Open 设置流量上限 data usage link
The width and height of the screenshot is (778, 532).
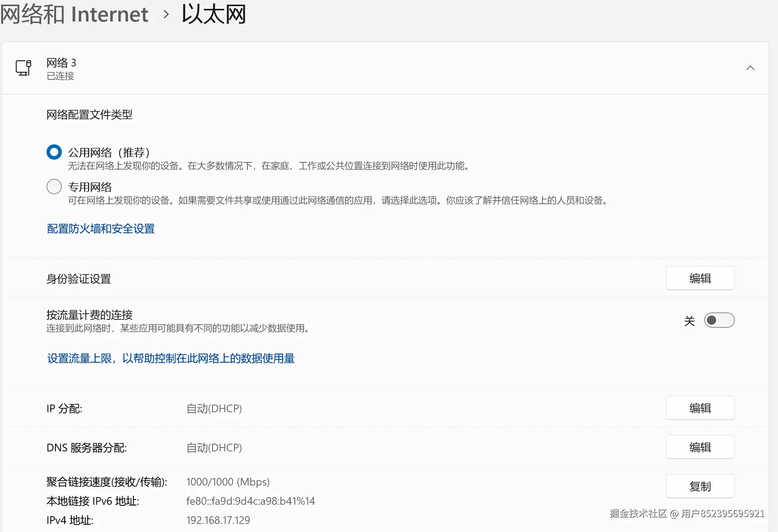(171, 358)
